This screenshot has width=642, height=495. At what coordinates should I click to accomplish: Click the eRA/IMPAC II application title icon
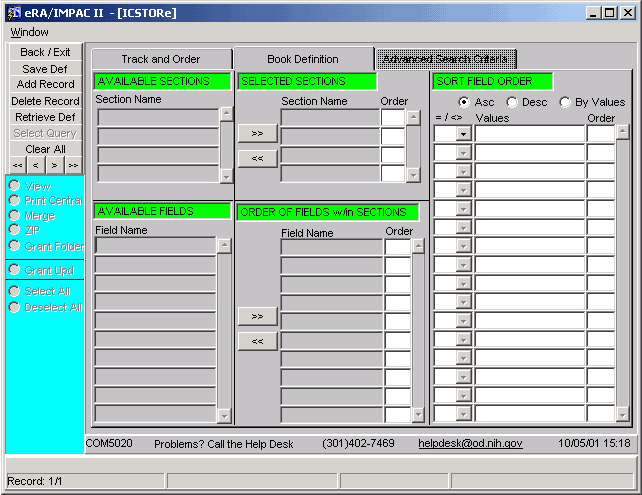tap(14, 13)
